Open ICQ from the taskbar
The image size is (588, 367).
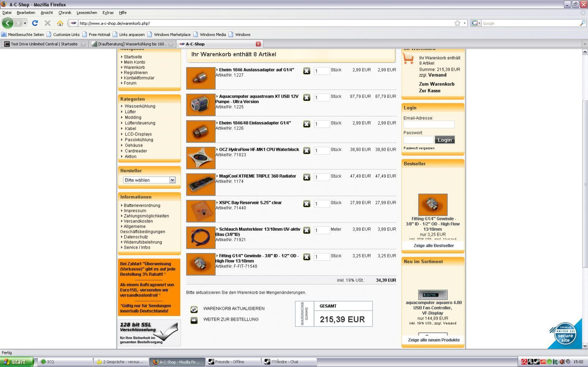pyautogui.click(x=65, y=362)
